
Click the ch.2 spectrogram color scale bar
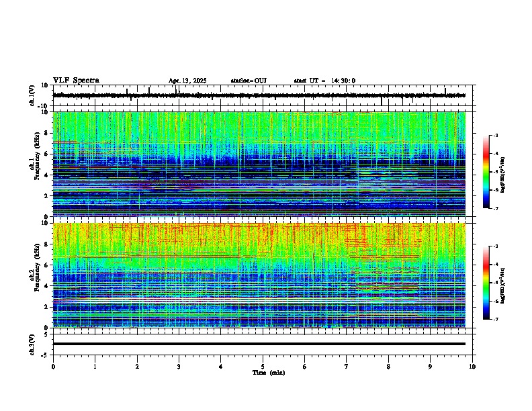(486, 283)
